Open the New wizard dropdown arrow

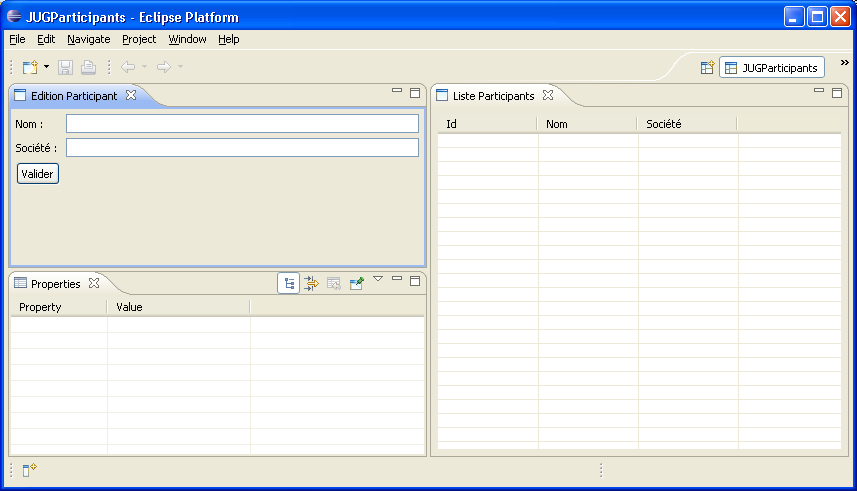[x=46, y=67]
